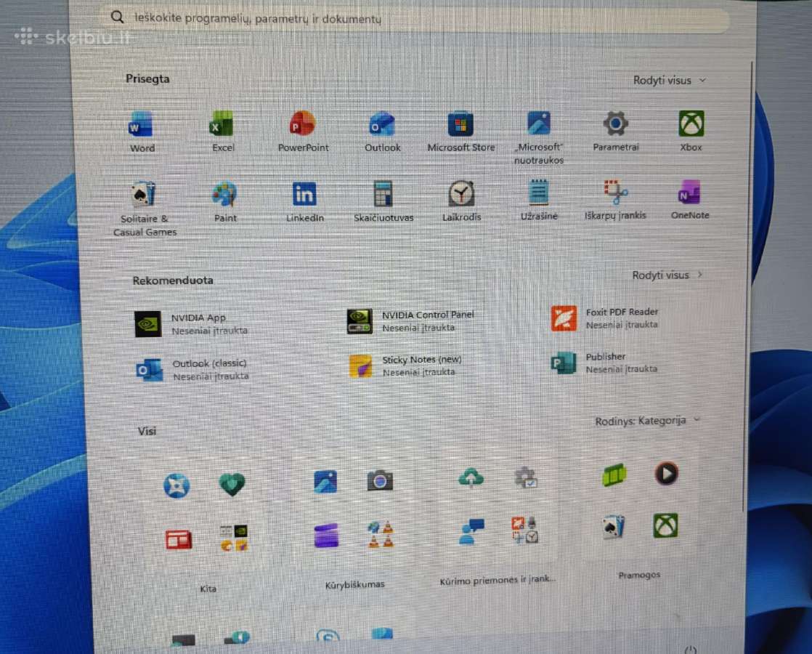Open Xbox icon in Pramogos group
The width and height of the screenshot is (812, 654).
click(x=665, y=525)
